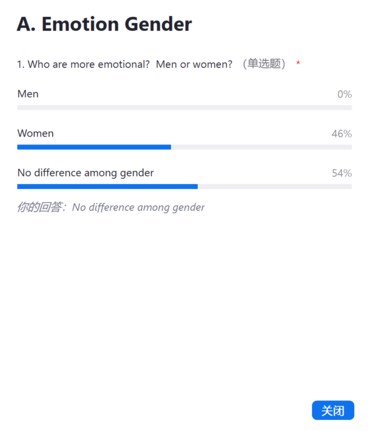Click the question number '1.'
372x431 pixels.
tap(21, 64)
